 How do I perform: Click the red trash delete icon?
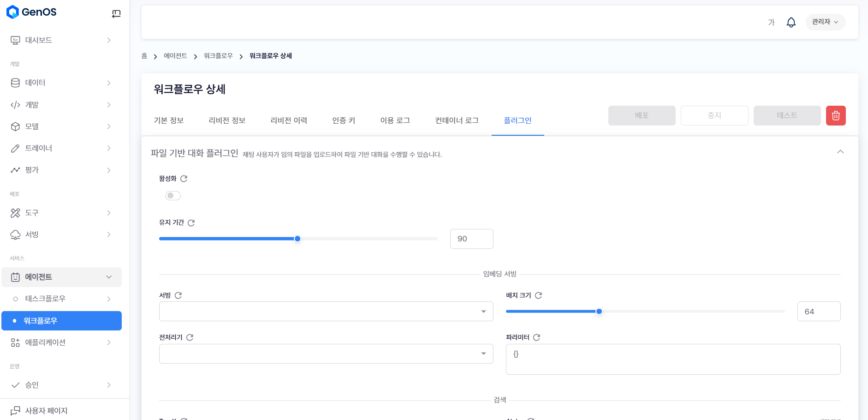tap(835, 115)
